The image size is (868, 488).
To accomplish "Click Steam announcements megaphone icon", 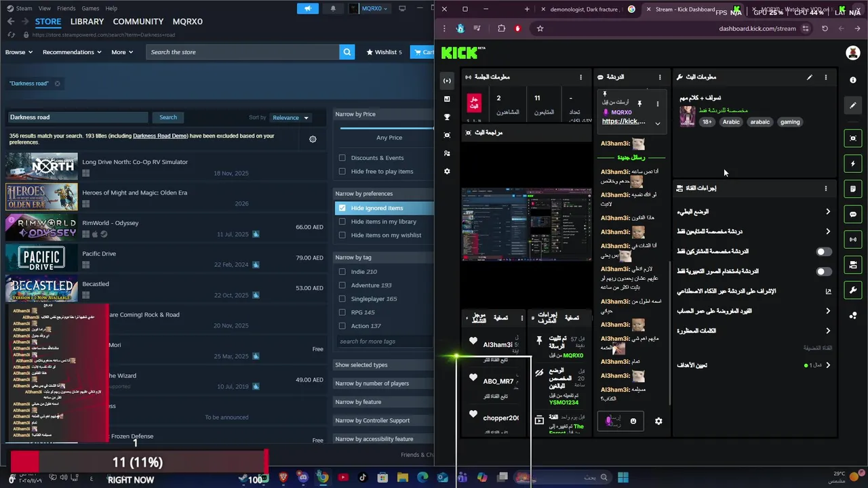I will click(308, 8).
